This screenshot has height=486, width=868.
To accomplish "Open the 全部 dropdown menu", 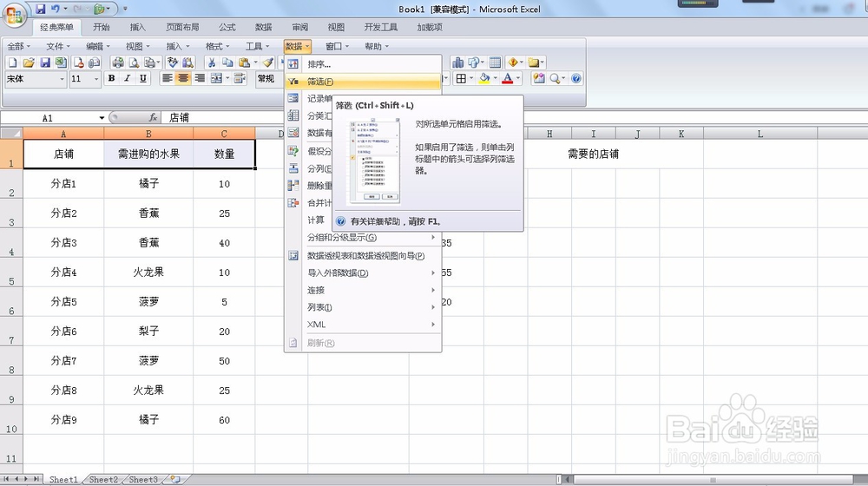I will (x=19, y=46).
